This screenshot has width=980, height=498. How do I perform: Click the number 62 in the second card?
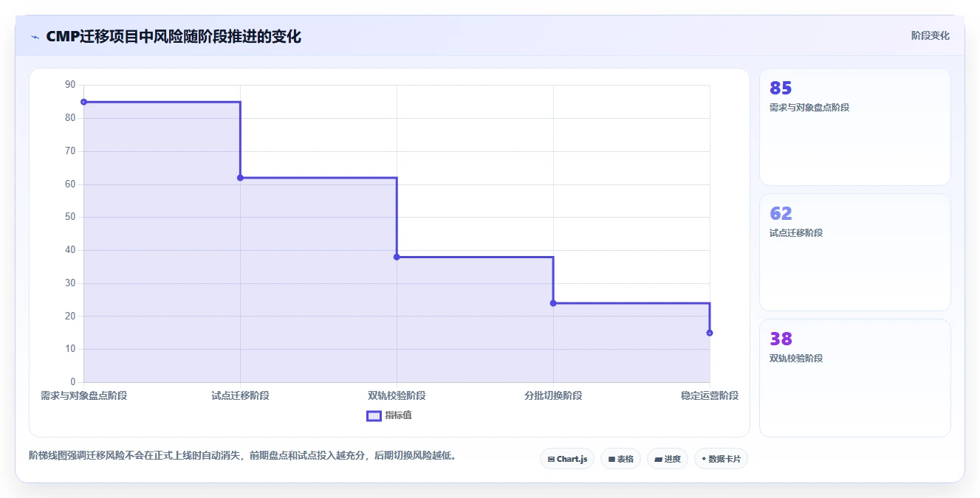pyautogui.click(x=781, y=213)
